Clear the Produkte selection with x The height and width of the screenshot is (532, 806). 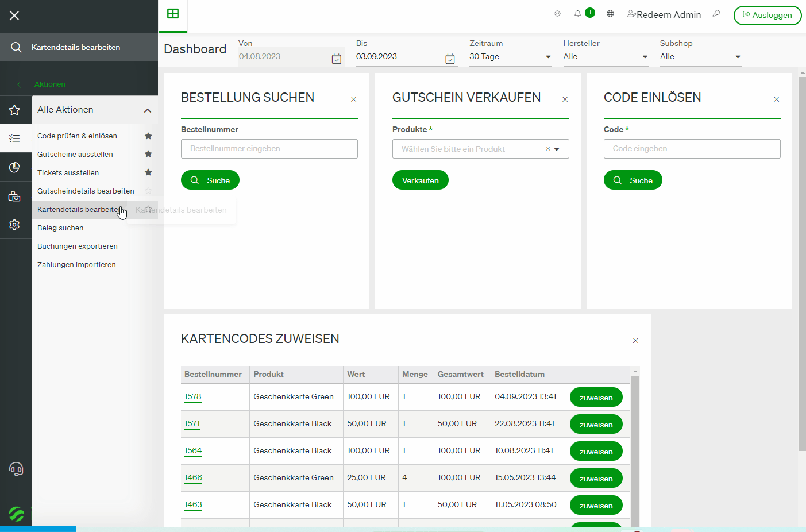[548, 148]
